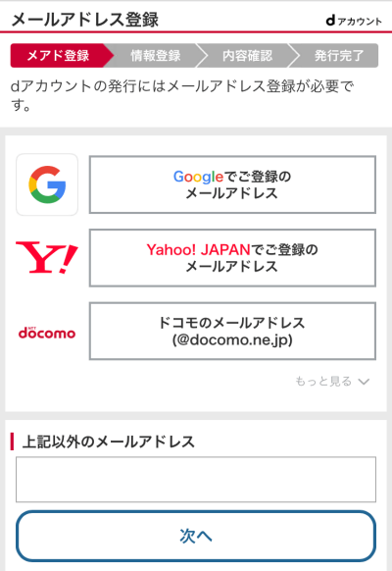Image resolution: width=392 pixels, height=571 pixels.
Task: Click the Yahoo! Y! logo icon
Action: point(47,258)
